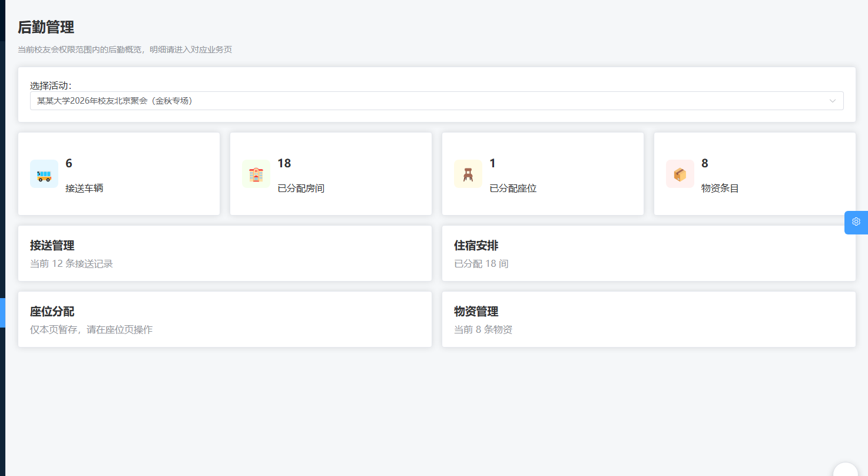Click the 已分配房间 statistic label

[301, 189]
